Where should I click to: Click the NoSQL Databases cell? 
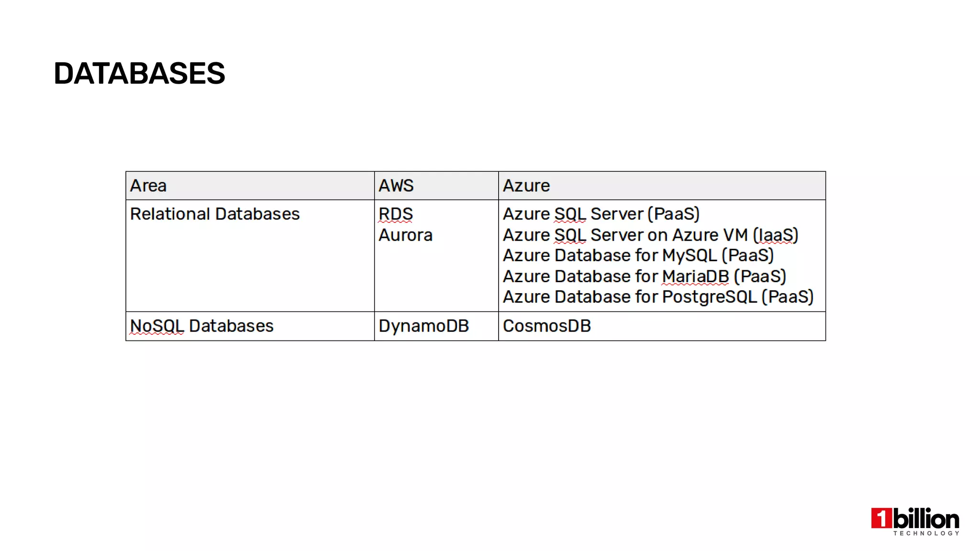click(x=202, y=326)
